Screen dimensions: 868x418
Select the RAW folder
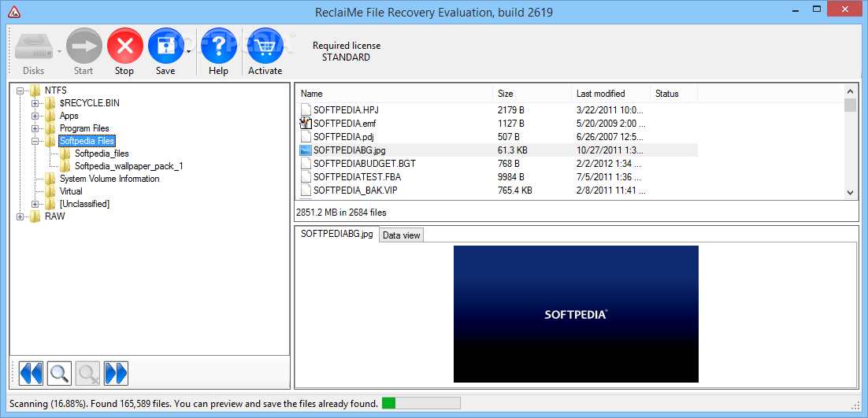55,216
